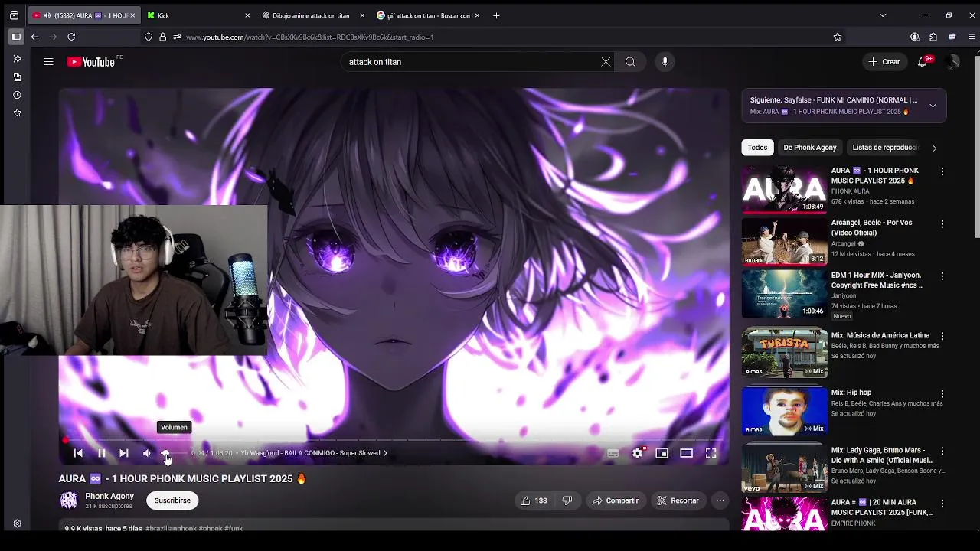Switch to Dibujo anime attack on titan tab
The height and width of the screenshot is (551, 980).
(312, 15)
